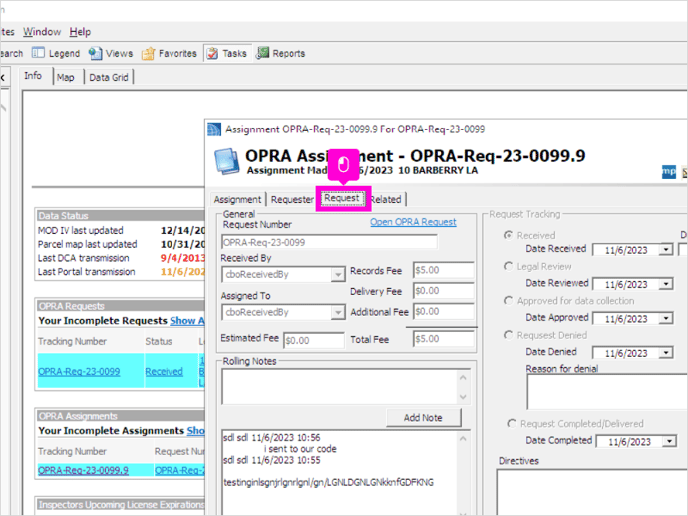The height and width of the screenshot is (516, 688).
Task: Click the Inspectors Upcoming License Expirations header
Action: [120, 505]
